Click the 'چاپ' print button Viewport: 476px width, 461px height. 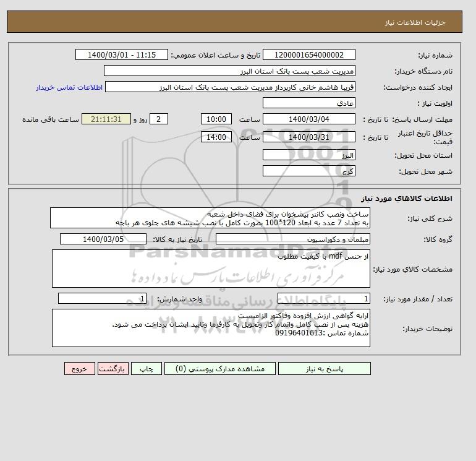[147, 369]
